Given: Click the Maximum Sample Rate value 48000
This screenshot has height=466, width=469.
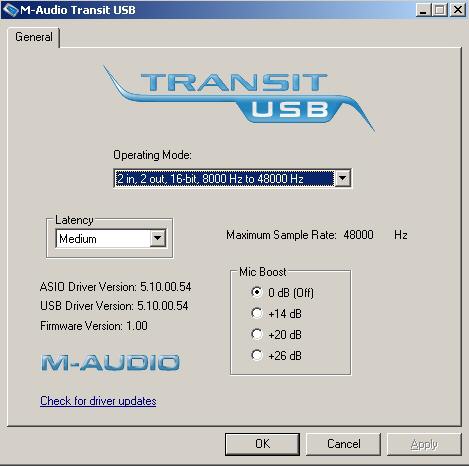Looking at the screenshot, I should coord(358,235).
